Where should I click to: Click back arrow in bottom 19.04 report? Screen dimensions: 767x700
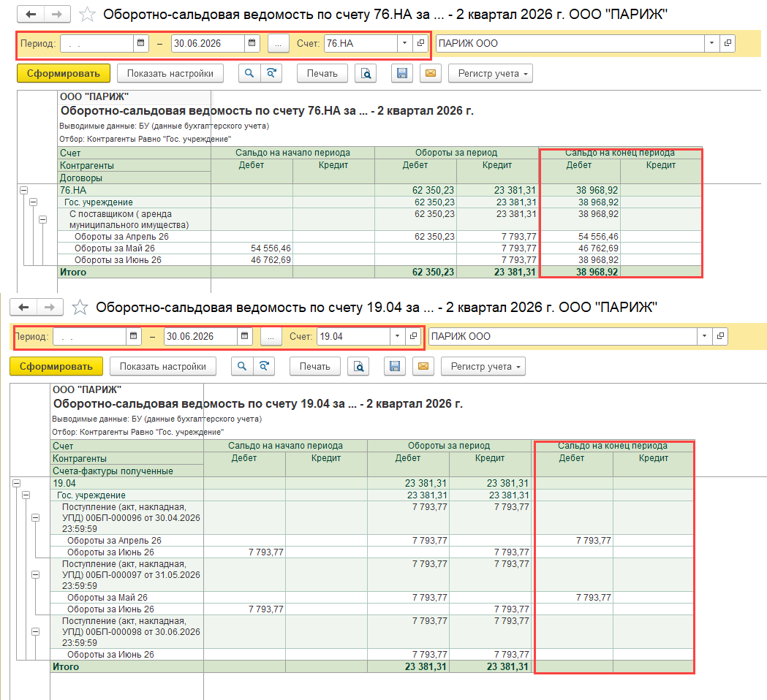(x=23, y=307)
